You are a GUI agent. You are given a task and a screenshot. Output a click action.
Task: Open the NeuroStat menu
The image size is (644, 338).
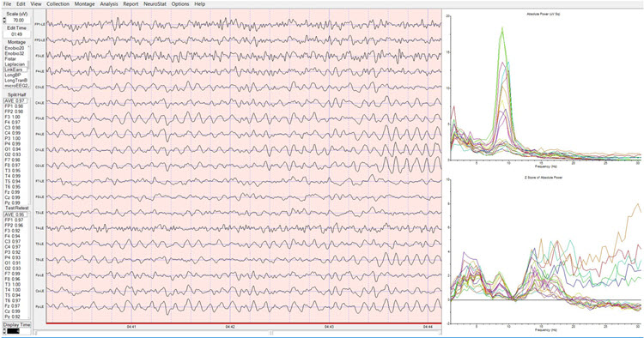coord(155,4)
